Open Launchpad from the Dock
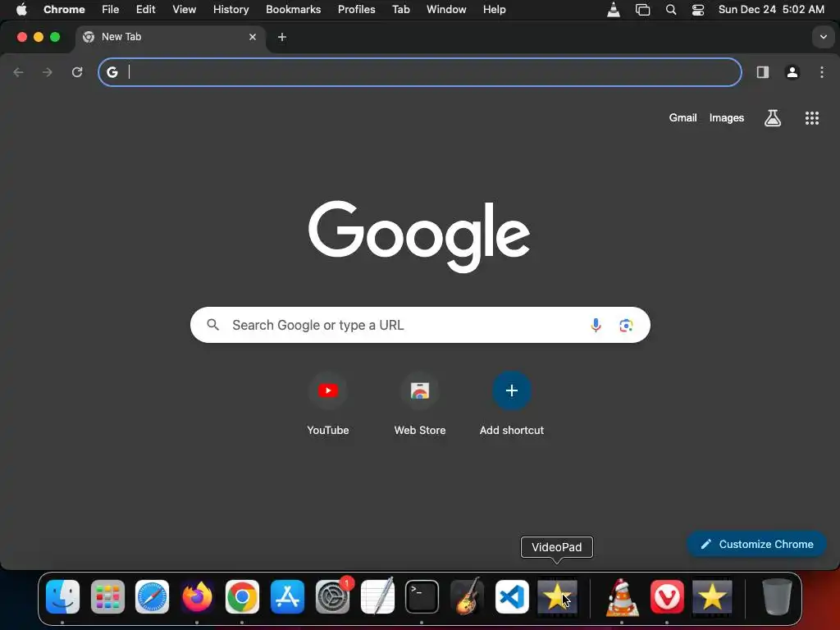Screen dimensions: 840x630 point(107,597)
